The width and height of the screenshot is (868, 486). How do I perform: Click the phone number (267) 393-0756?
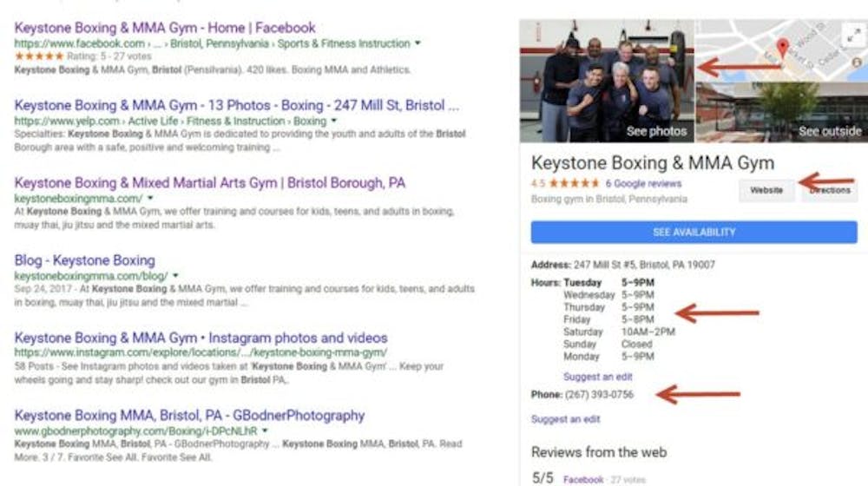pyautogui.click(x=599, y=395)
